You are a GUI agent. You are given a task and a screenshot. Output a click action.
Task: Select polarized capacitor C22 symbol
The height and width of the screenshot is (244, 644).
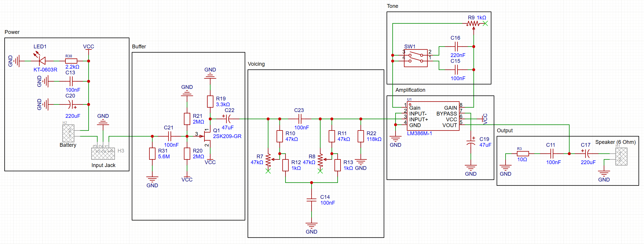tap(228, 119)
